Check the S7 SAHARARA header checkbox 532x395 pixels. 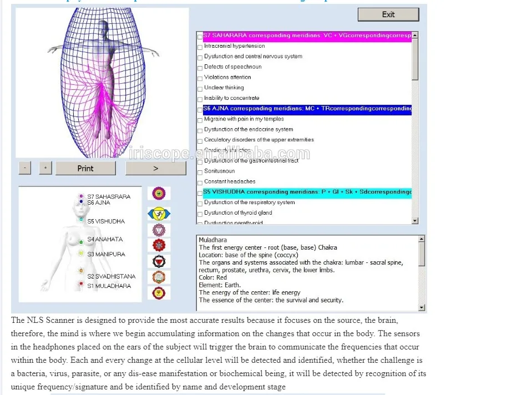point(200,37)
